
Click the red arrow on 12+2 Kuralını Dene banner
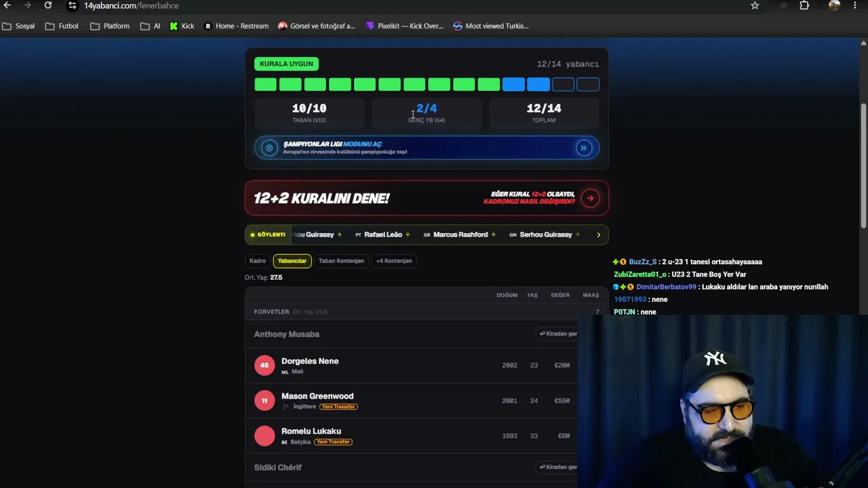click(x=591, y=199)
